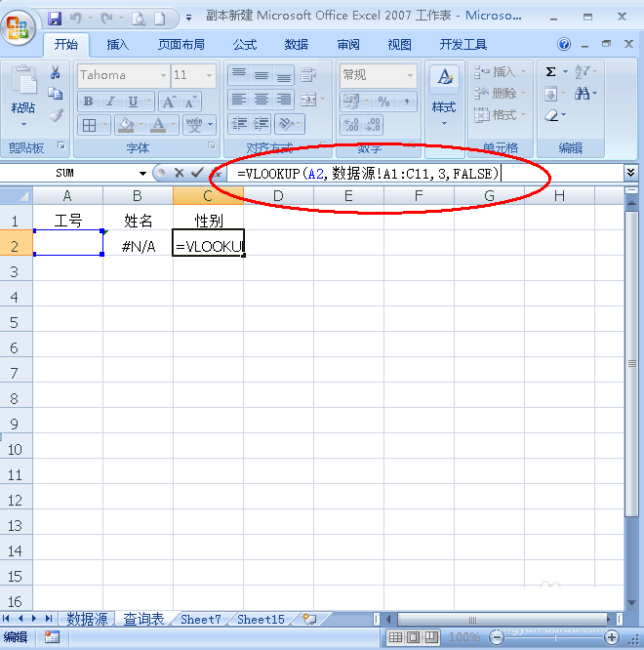Align text to middle vertically
The width and height of the screenshot is (644, 650).
(262, 75)
